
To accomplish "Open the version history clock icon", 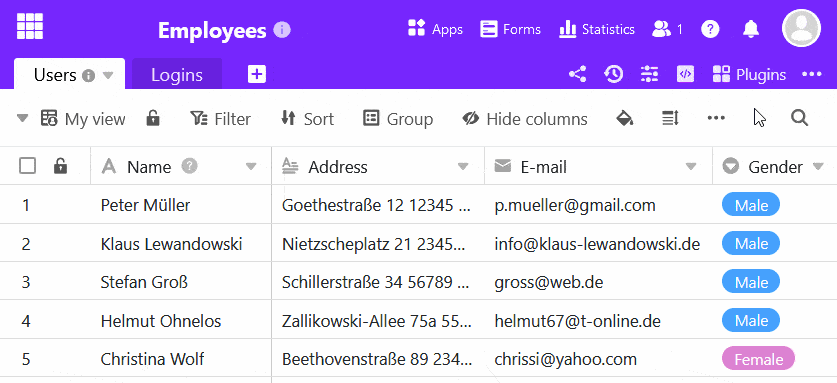I will click(613, 74).
